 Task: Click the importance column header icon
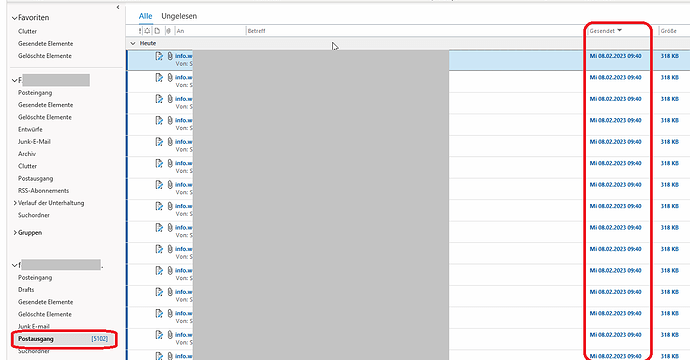pos(140,31)
